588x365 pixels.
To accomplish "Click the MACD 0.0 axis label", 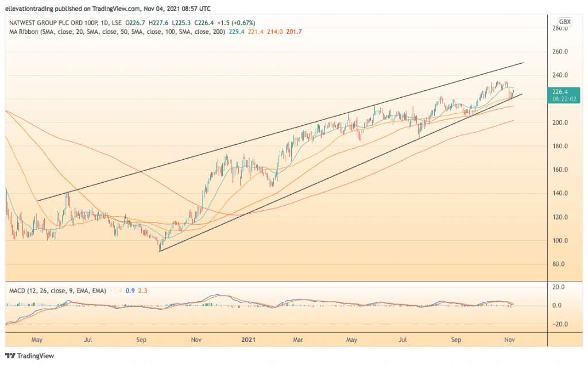I will 557,306.
